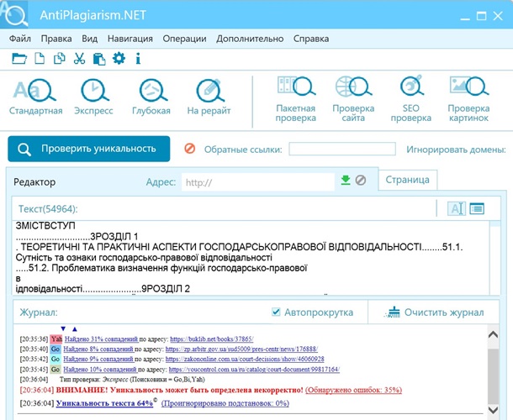Image resolution: width=513 pixels, height=420 pixels.
Task: Open the Операции menu
Action: click(x=184, y=39)
